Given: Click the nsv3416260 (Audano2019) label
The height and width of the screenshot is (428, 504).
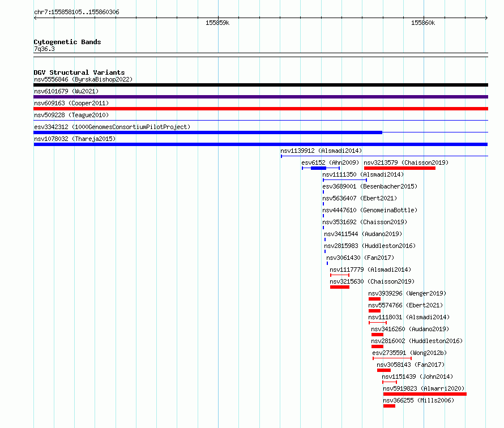Looking at the screenshot, I should (x=410, y=329).
